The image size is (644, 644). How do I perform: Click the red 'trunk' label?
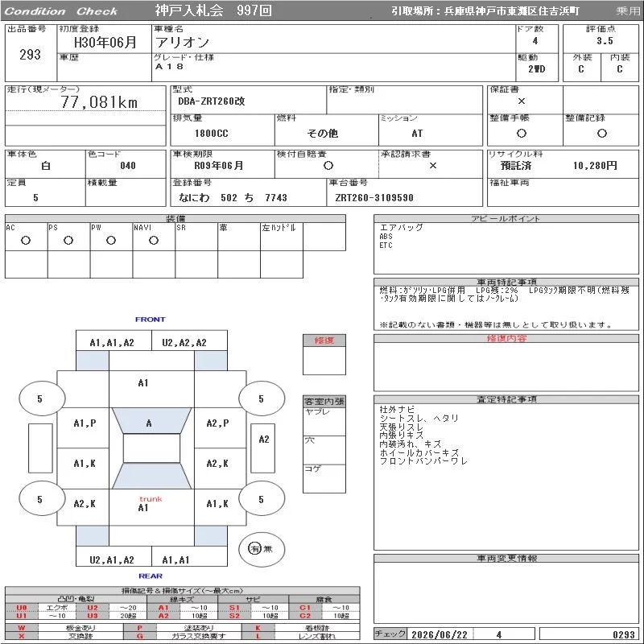pos(151,499)
